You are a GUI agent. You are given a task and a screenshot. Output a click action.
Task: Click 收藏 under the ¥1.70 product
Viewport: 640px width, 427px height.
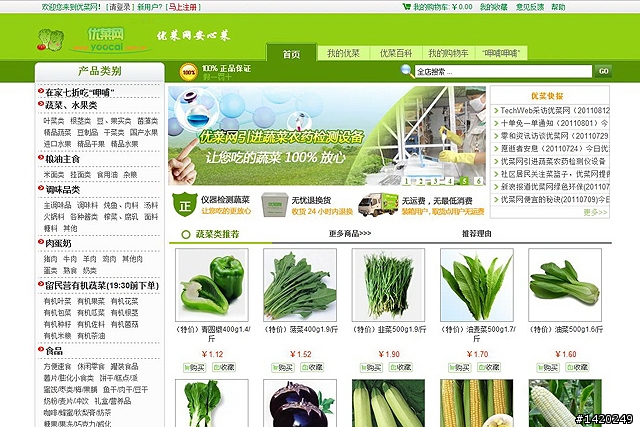pyautogui.click(x=489, y=367)
